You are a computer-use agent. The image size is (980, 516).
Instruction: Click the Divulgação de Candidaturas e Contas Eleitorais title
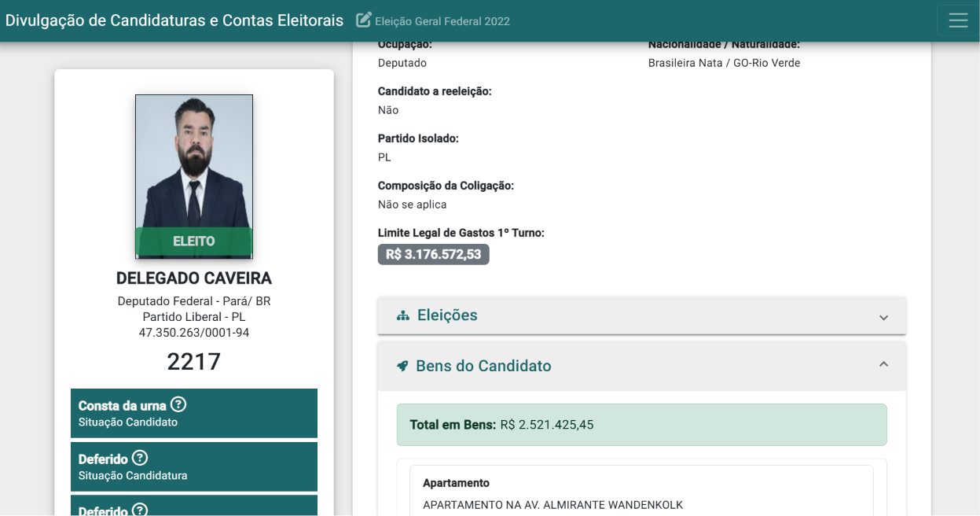174,20
